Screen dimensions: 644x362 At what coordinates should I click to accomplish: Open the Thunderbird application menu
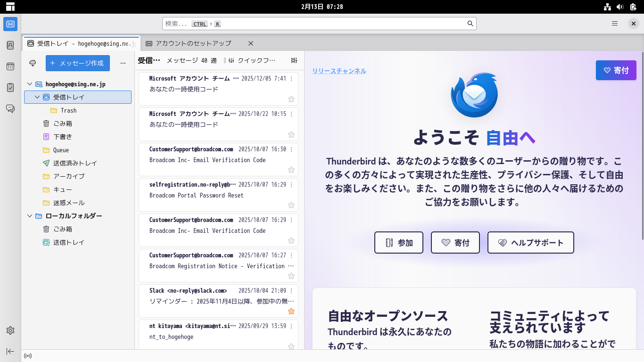point(615,24)
